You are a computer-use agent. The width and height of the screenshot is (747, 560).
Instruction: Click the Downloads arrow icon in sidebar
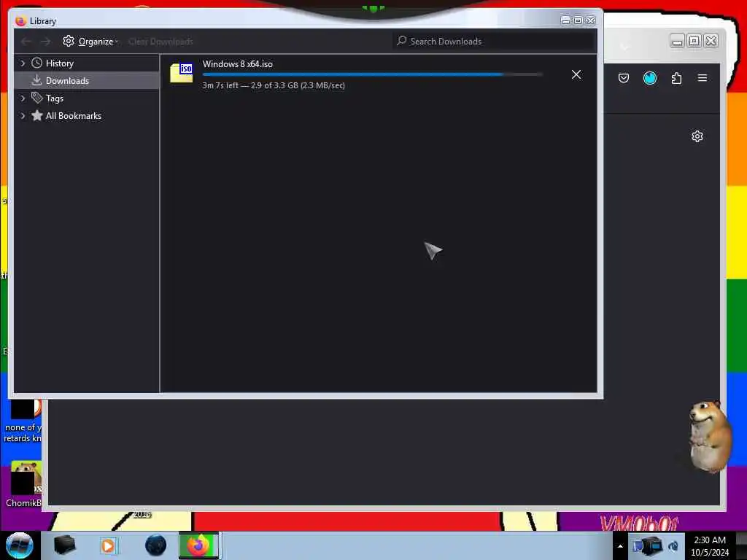coord(36,80)
